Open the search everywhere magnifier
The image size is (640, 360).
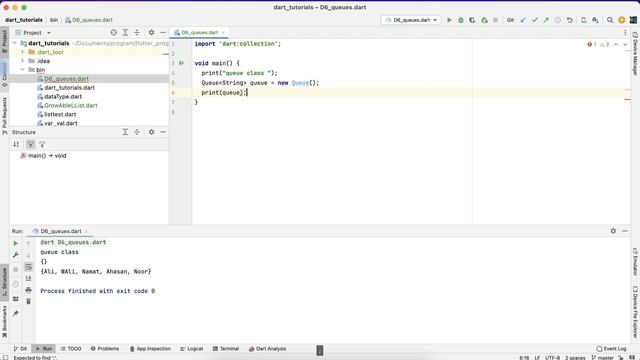click(610, 20)
